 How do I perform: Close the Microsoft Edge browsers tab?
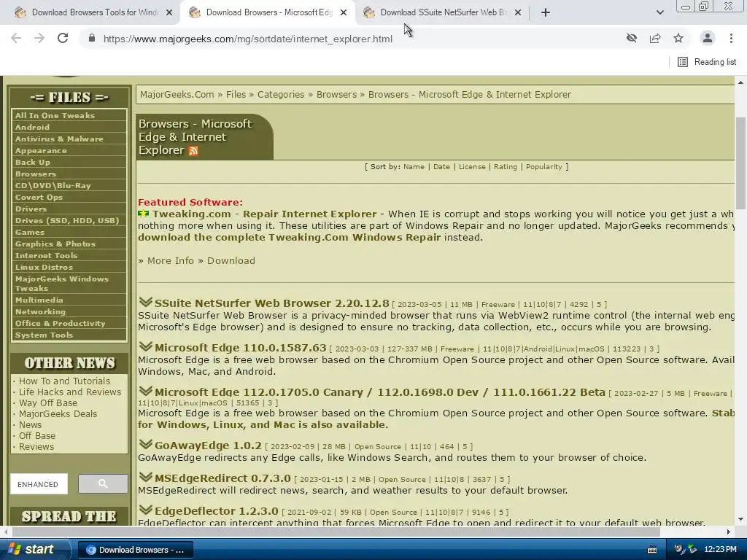(x=344, y=12)
